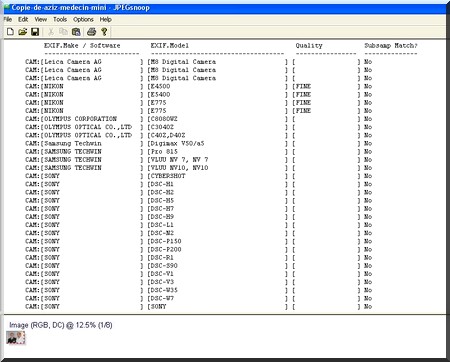Click the C3040Z model entry

point(162,127)
